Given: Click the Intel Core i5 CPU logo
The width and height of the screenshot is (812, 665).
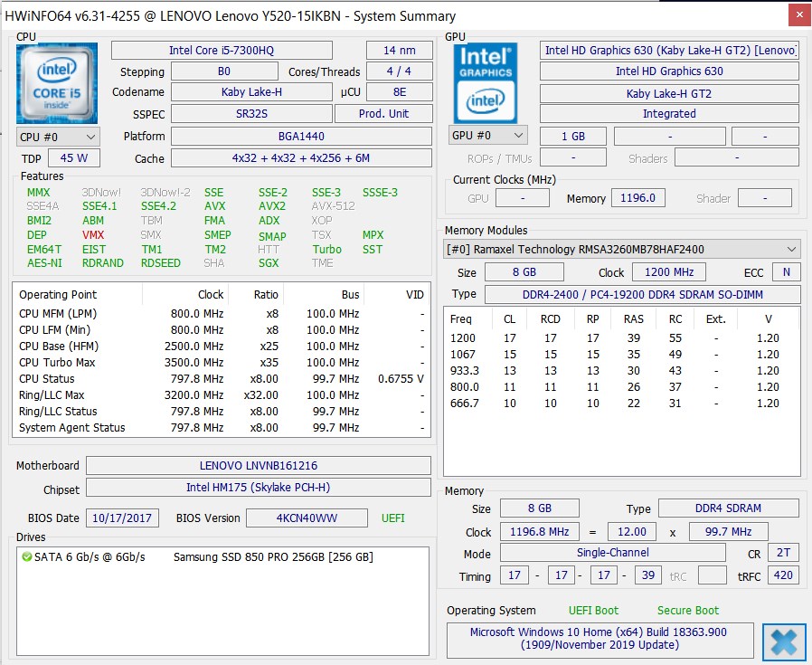Looking at the screenshot, I should click(x=57, y=83).
